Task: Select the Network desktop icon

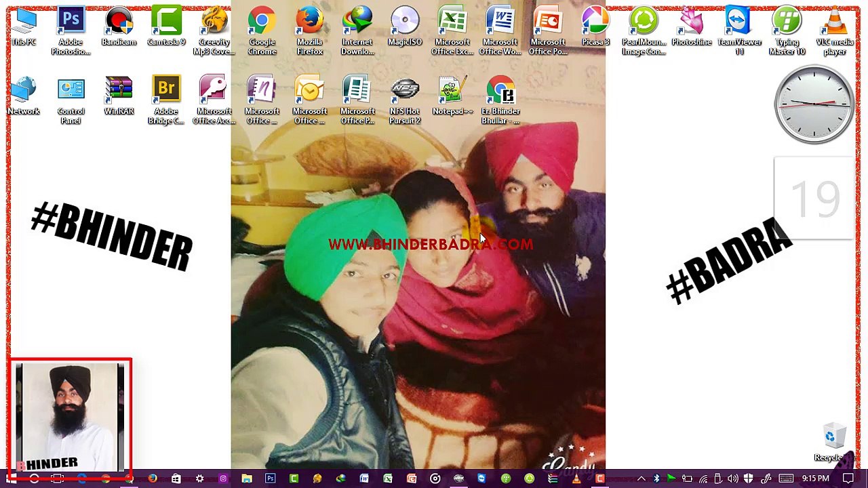Action: pos(23,96)
